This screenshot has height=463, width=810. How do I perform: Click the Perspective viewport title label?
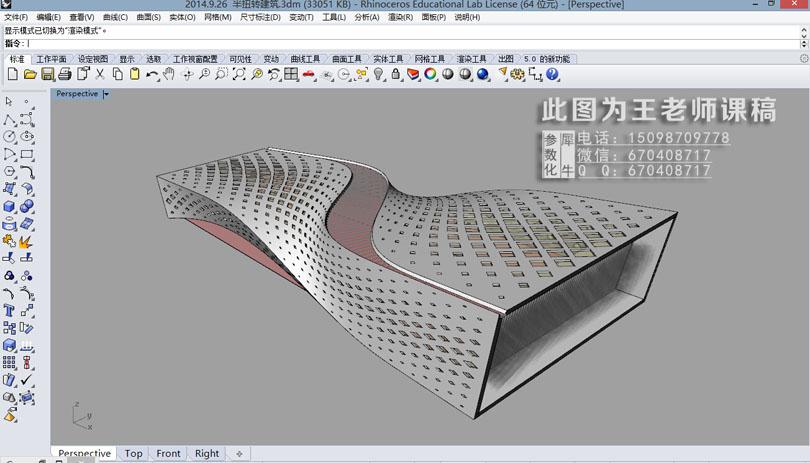77,94
